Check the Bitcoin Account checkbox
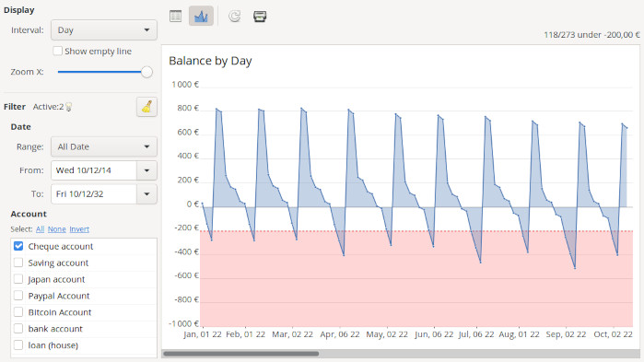This screenshot has height=362, width=644. point(18,311)
